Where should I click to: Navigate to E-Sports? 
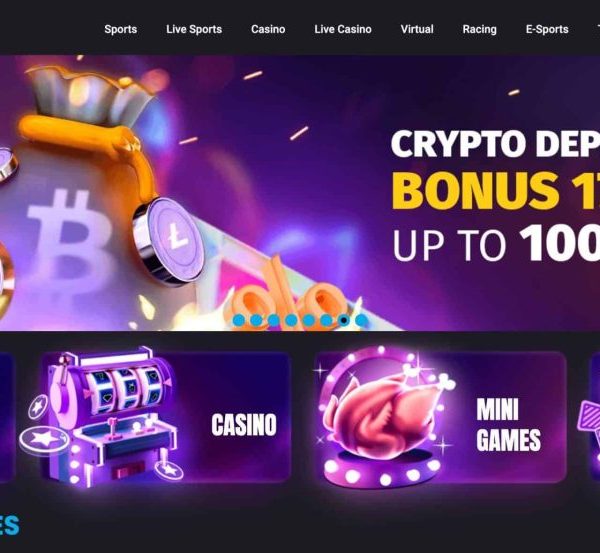coord(547,29)
